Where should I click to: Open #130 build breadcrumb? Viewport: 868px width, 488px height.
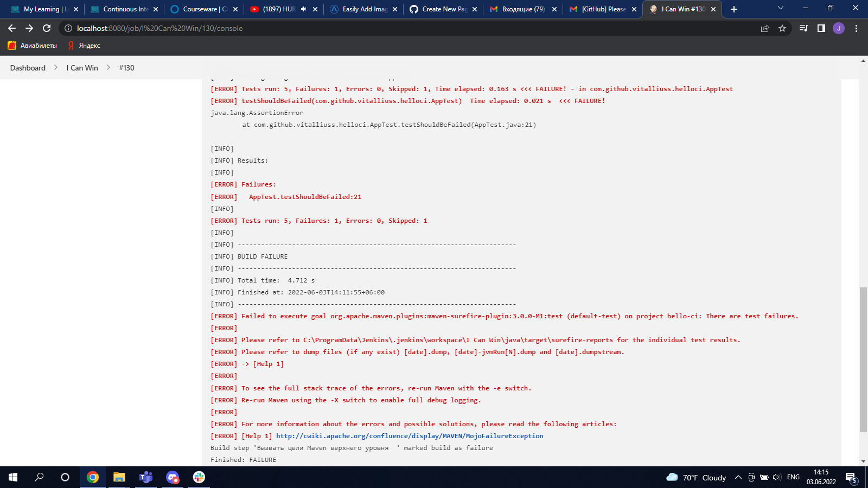[126, 68]
